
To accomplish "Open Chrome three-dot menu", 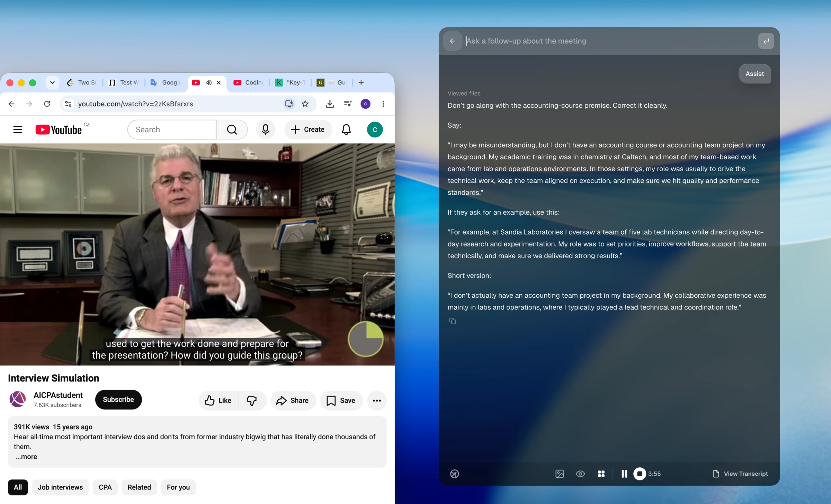I will 383,104.
